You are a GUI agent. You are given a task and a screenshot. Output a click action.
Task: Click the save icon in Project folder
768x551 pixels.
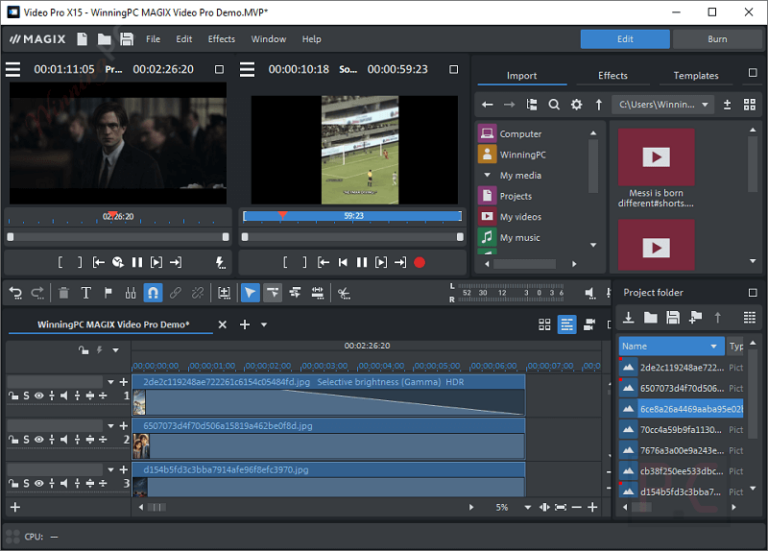point(673,318)
